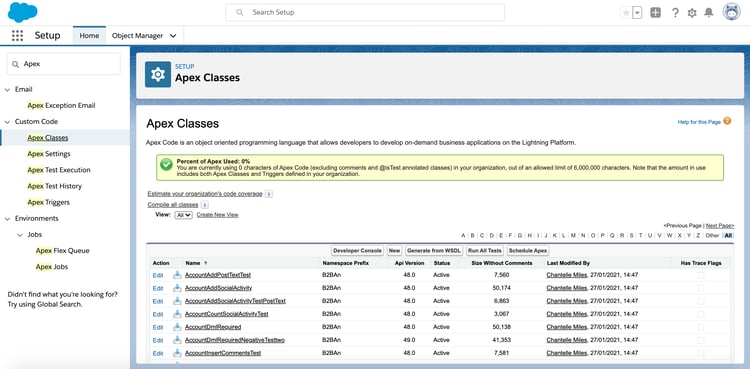Toggle trace flag for AccountAddSocialActivityTestPostText
This screenshot has height=369, width=750.
point(701,301)
